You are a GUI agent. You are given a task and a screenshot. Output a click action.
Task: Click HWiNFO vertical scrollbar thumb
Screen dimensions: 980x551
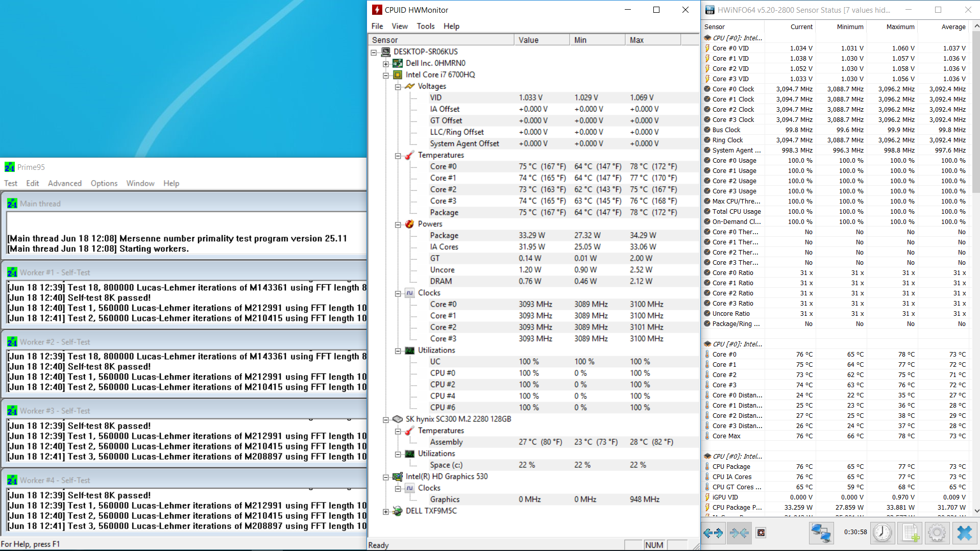[975, 112]
